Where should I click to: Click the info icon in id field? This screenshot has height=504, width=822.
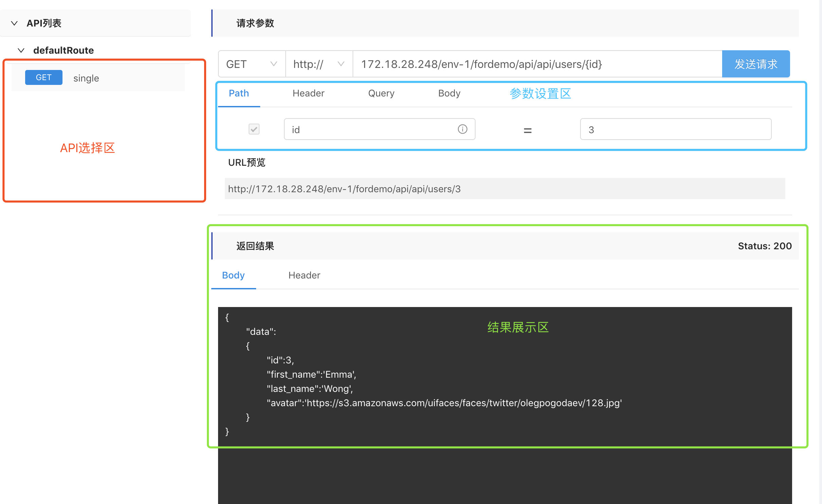click(462, 129)
